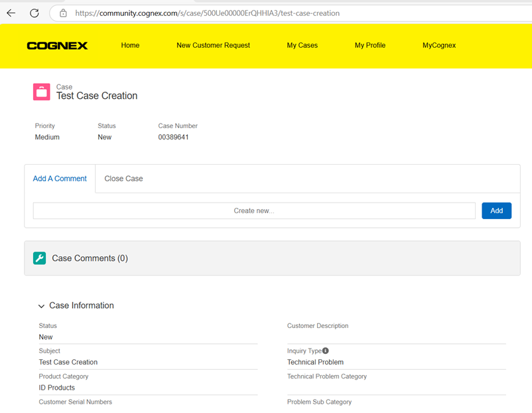Click the Customer Description label
Viewport: 532px width, 413px height.
[x=318, y=326]
